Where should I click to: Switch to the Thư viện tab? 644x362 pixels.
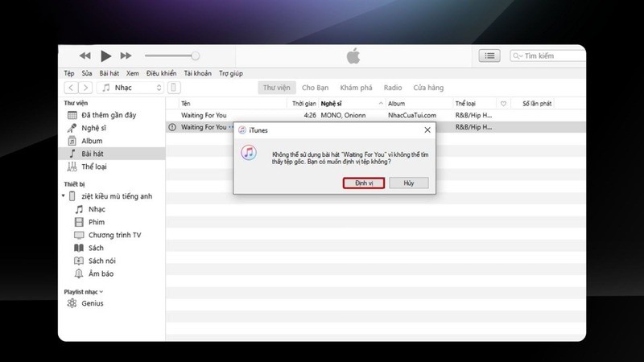[276, 88]
